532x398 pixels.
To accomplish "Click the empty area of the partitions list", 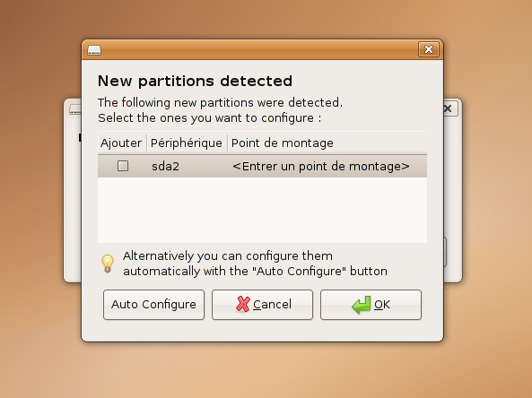I will (262, 210).
